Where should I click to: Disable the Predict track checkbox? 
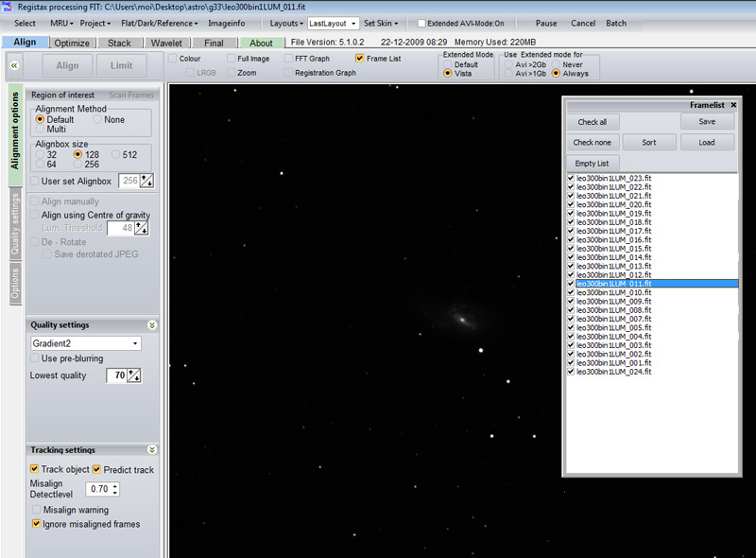pos(97,469)
